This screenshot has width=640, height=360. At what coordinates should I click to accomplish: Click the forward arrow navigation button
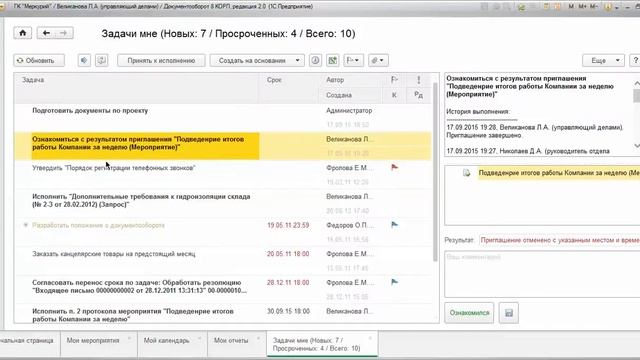pyautogui.click(x=64, y=33)
